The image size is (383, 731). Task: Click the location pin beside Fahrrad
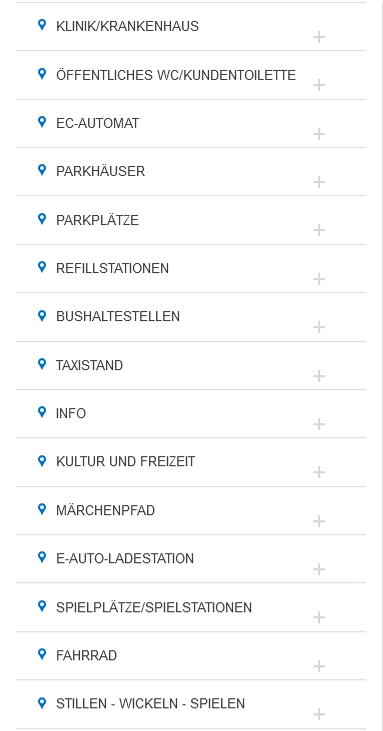(x=42, y=655)
